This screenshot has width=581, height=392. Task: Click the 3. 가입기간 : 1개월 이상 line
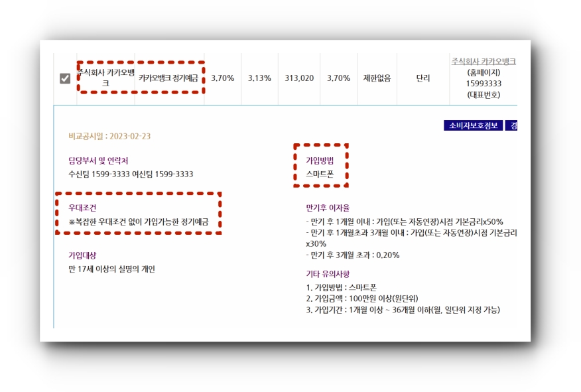403,310
